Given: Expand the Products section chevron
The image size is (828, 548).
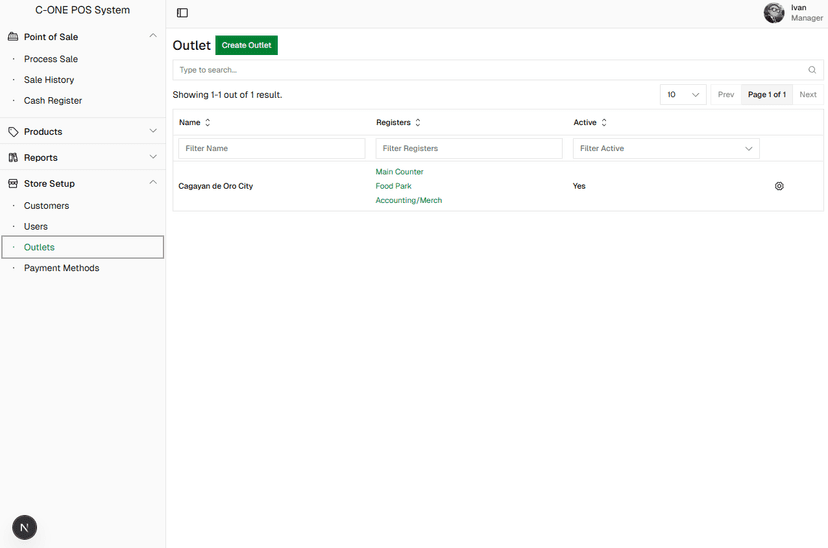Looking at the screenshot, I should click(153, 131).
